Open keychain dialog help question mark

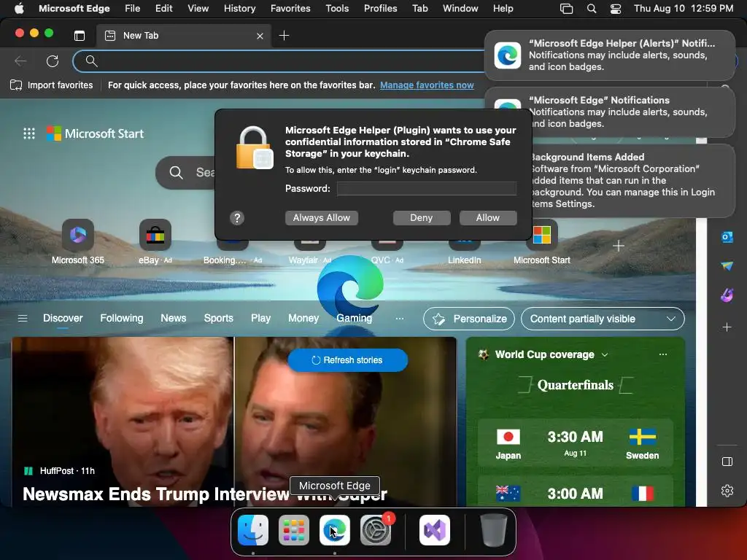237,218
